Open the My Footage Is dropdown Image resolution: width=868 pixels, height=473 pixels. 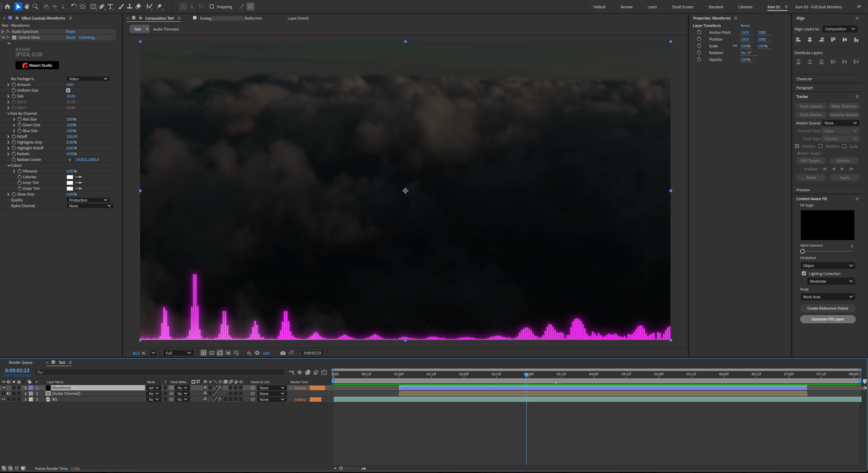[88, 79]
